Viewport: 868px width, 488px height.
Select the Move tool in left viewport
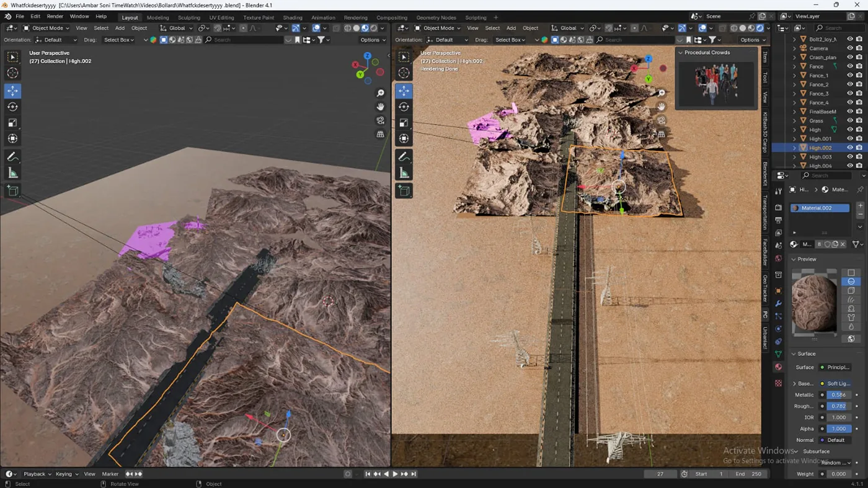click(x=12, y=91)
